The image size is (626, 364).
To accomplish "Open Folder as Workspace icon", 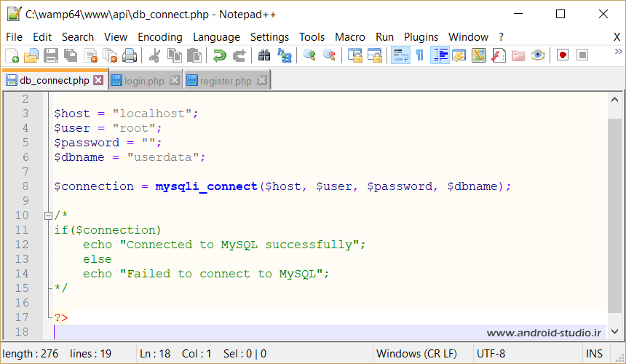I will [518, 55].
